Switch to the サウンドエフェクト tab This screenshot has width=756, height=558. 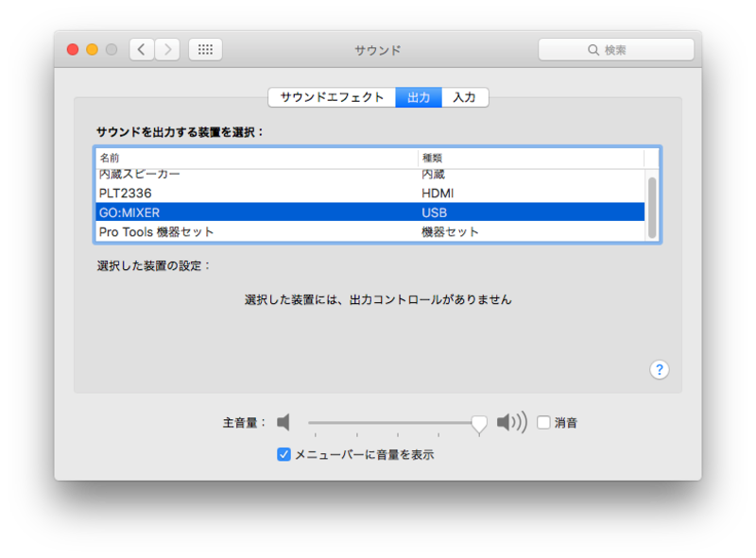(332, 97)
